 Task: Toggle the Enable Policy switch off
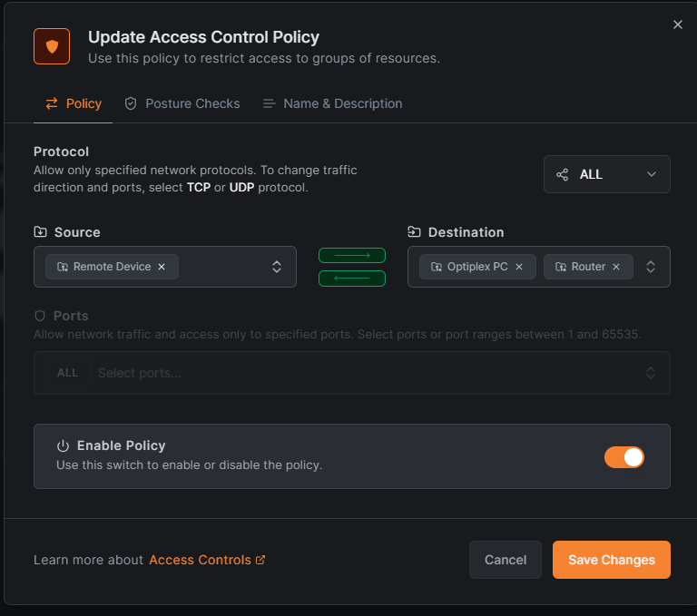tap(624, 457)
